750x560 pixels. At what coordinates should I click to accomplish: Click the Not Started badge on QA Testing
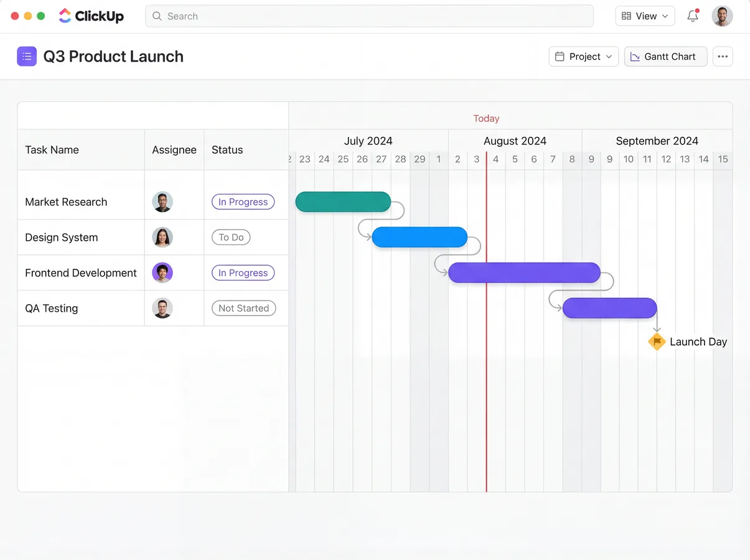243,308
